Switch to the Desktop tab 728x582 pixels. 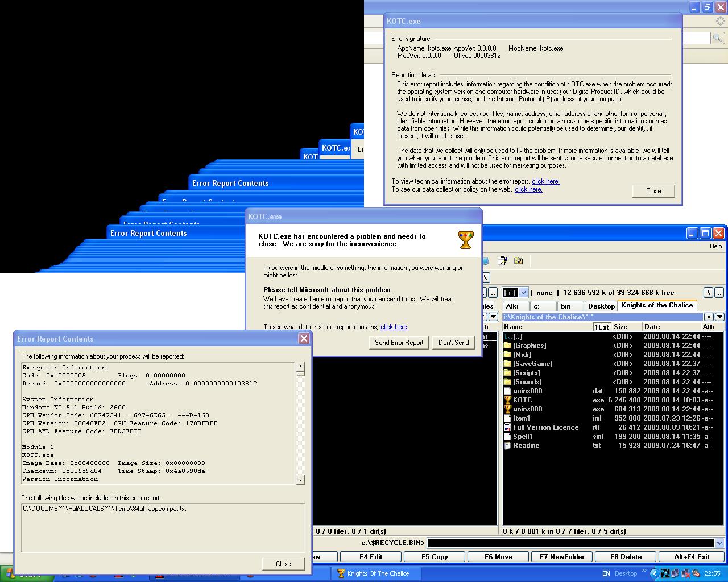(601, 306)
